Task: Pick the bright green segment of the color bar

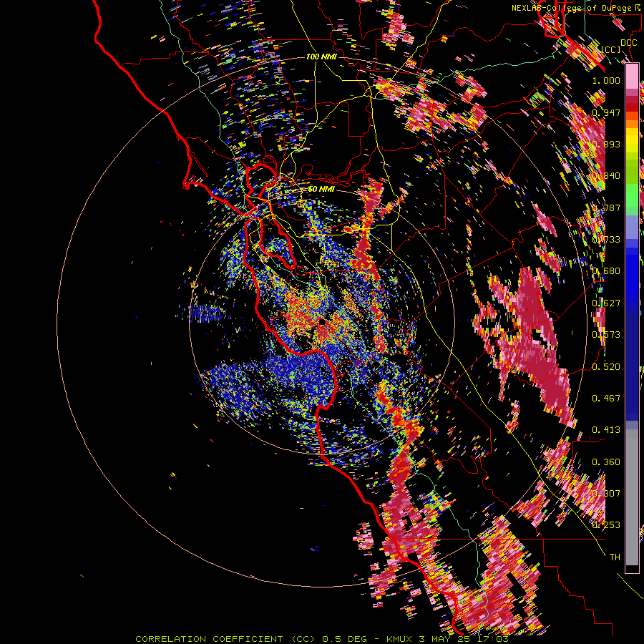Action: click(632, 195)
